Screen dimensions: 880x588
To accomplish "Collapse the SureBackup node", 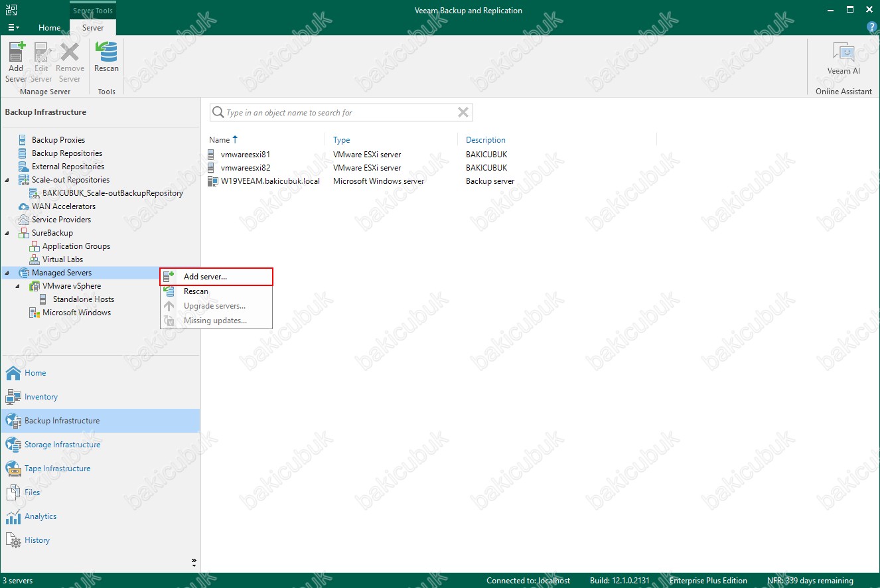I will pos(7,233).
